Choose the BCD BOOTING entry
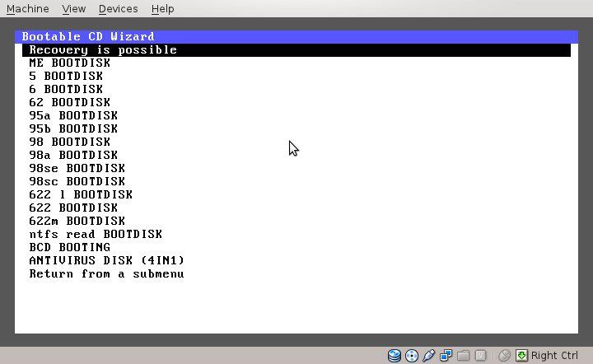 69,247
